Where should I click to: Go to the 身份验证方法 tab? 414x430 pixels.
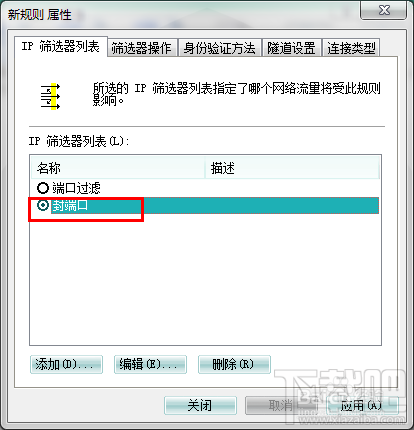point(219,48)
